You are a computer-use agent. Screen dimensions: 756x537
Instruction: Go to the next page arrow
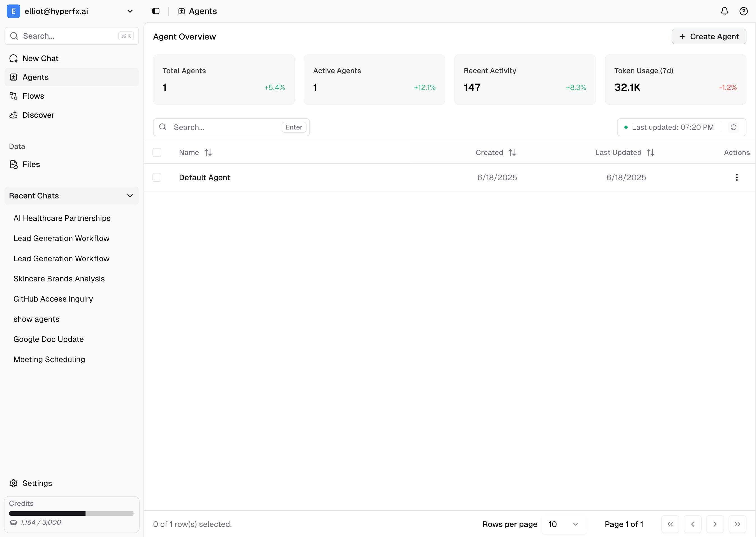coord(715,524)
